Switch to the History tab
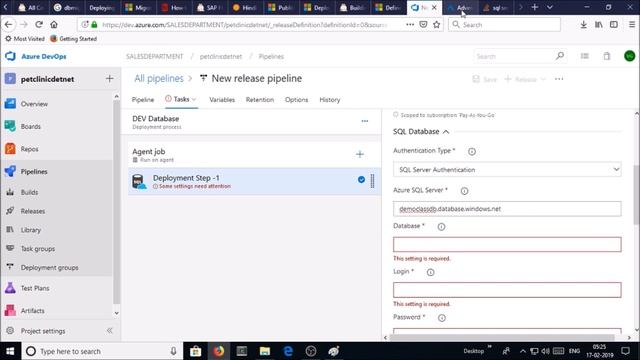Viewport: 640px width, 360px height. 330,100
